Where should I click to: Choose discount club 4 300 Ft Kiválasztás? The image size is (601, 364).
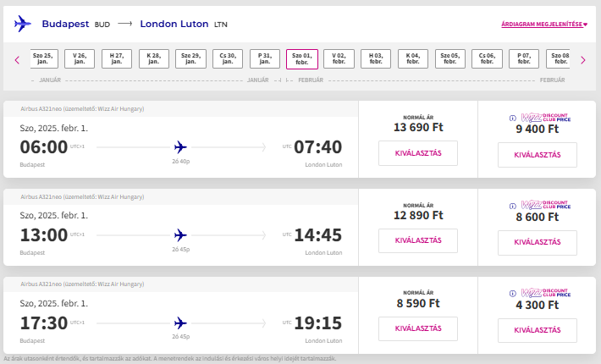point(538,331)
